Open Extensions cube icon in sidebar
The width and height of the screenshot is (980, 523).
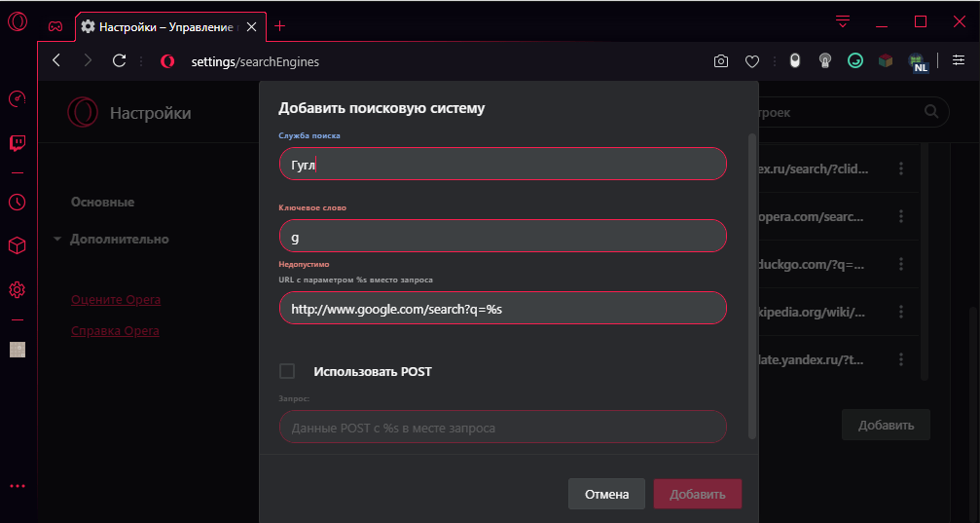17,245
